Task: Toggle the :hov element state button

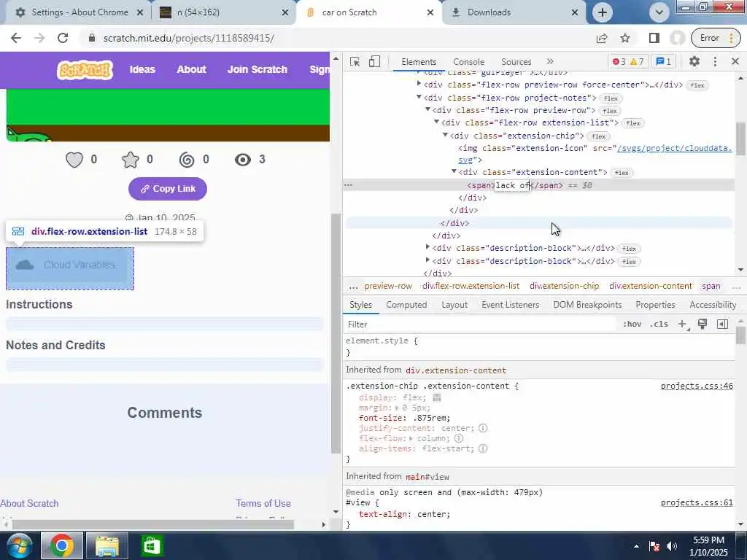Action: [x=632, y=324]
